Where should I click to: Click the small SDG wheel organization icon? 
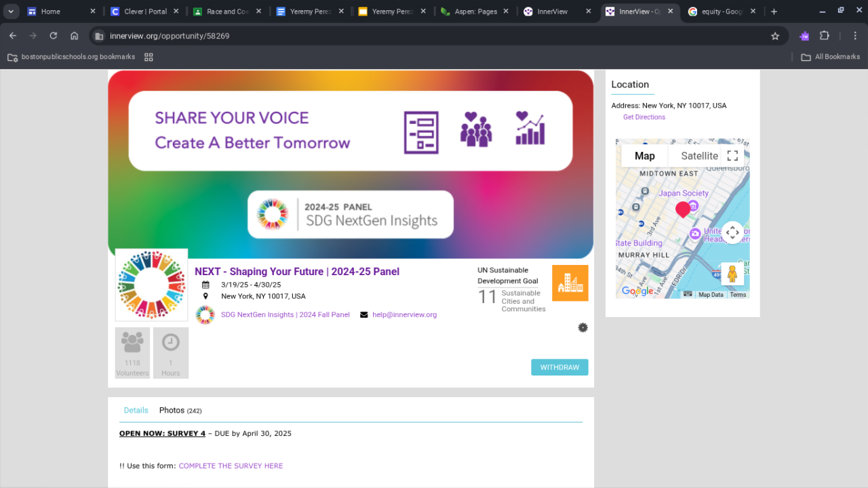tap(205, 315)
